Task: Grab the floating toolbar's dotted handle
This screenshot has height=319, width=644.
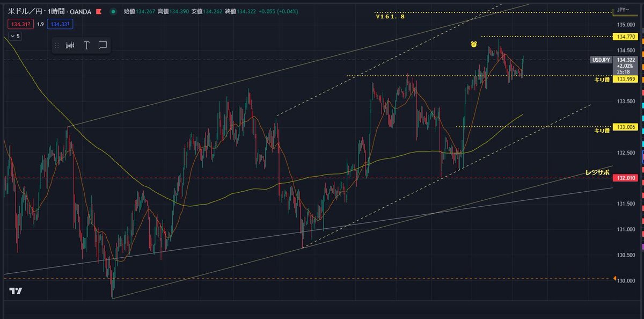Action: 57,46
